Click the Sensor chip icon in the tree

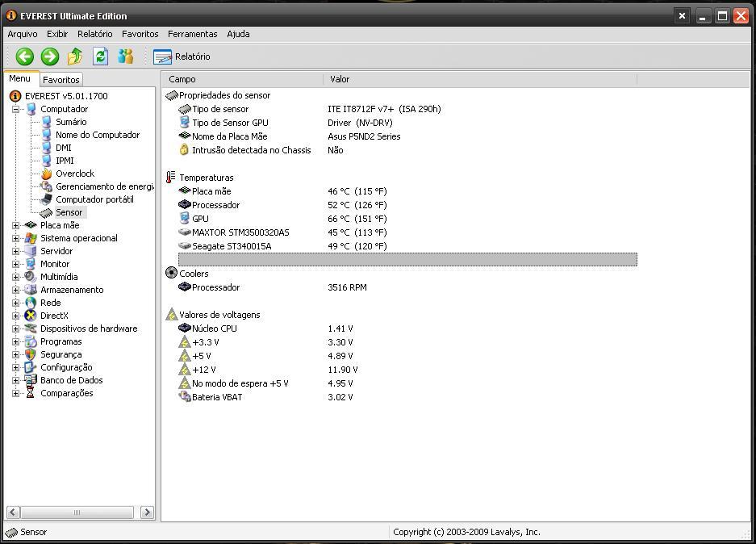(x=47, y=212)
